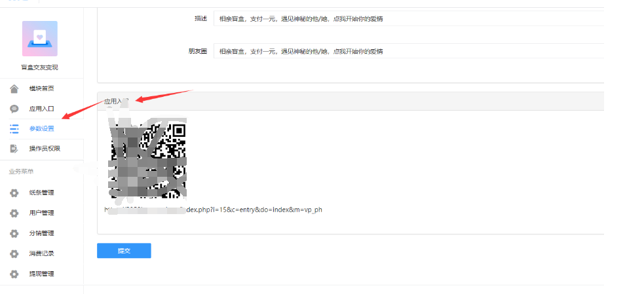Click the application entry QR code image
The width and height of the screenshot is (644, 294).
tap(147, 158)
